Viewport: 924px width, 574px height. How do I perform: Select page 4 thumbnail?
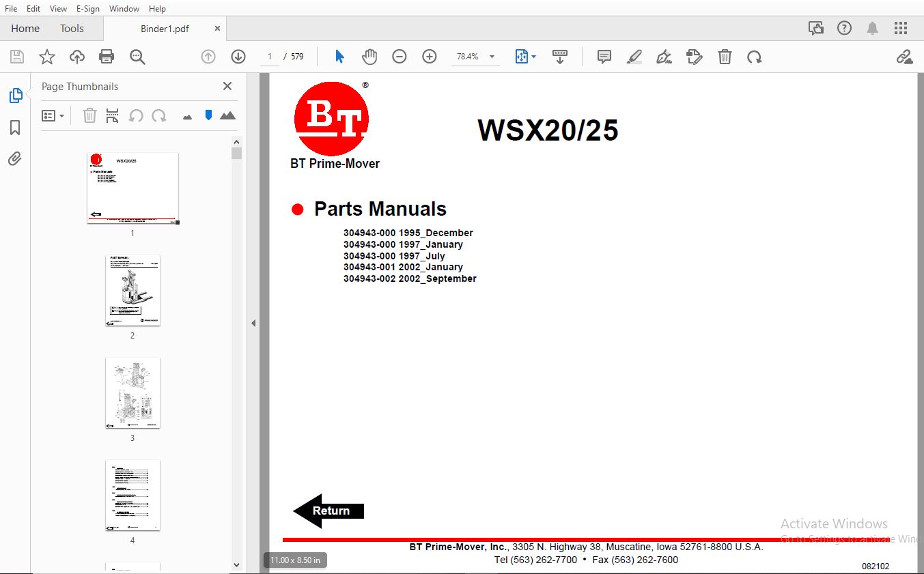click(132, 496)
